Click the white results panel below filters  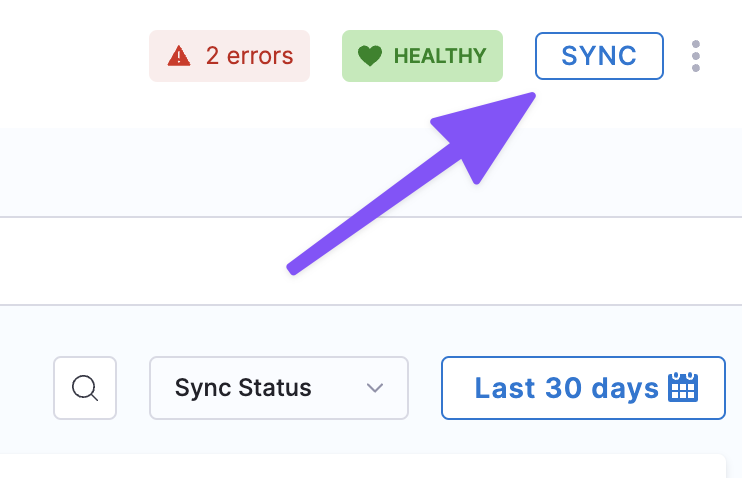[x=360, y=466]
